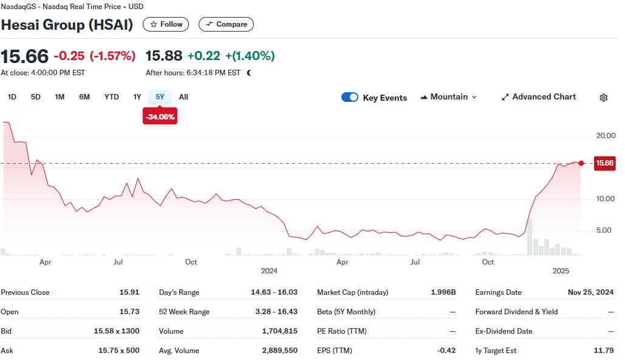Click the mountain chart type icon
The height and width of the screenshot is (364, 625).
(x=424, y=97)
